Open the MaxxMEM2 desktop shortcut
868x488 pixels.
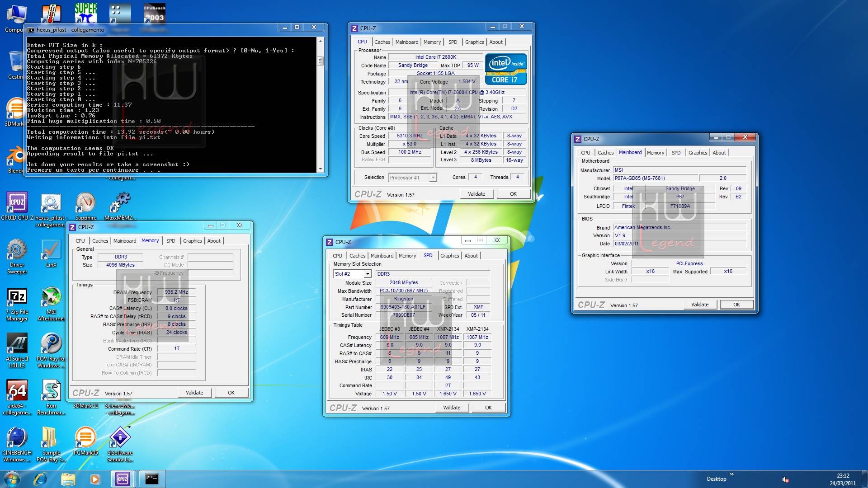click(x=120, y=206)
